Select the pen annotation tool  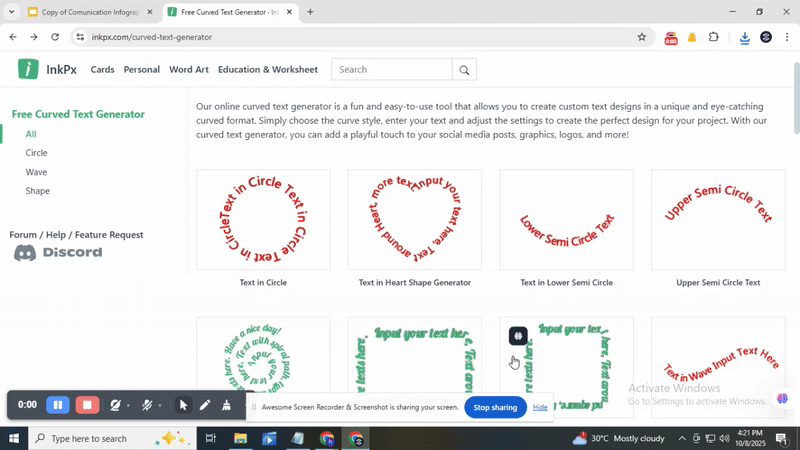coord(204,405)
